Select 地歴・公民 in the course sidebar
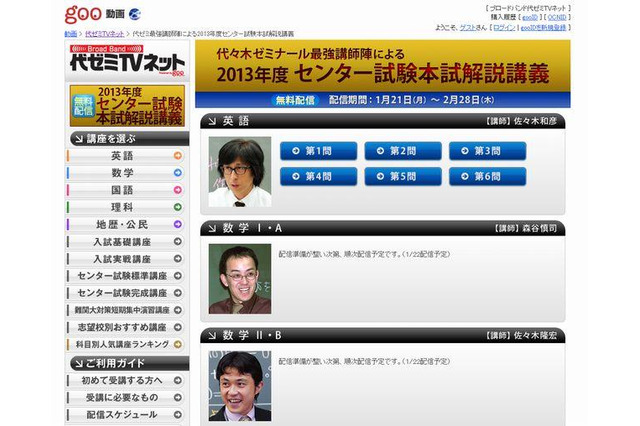Image resolution: width=640 pixels, height=426 pixels. click(x=125, y=224)
